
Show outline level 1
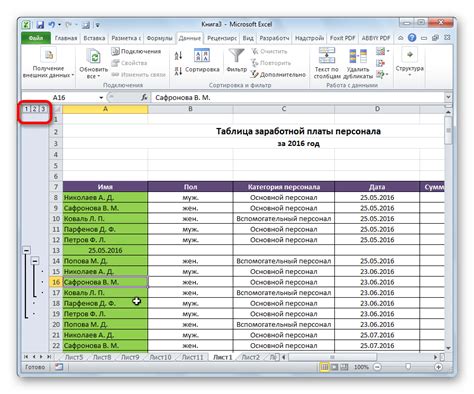[x=26, y=109]
